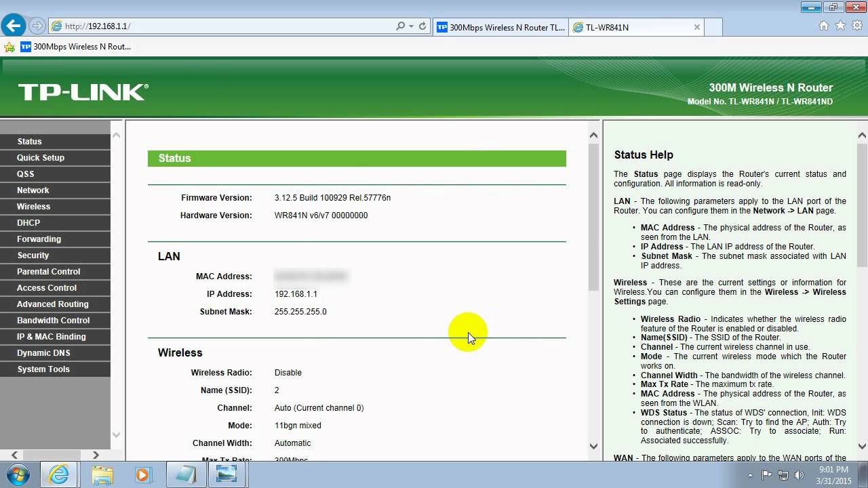Open the browser tools gear icon
The width and height of the screenshot is (868, 488).
pyautogui.click(x=856, y=26)
